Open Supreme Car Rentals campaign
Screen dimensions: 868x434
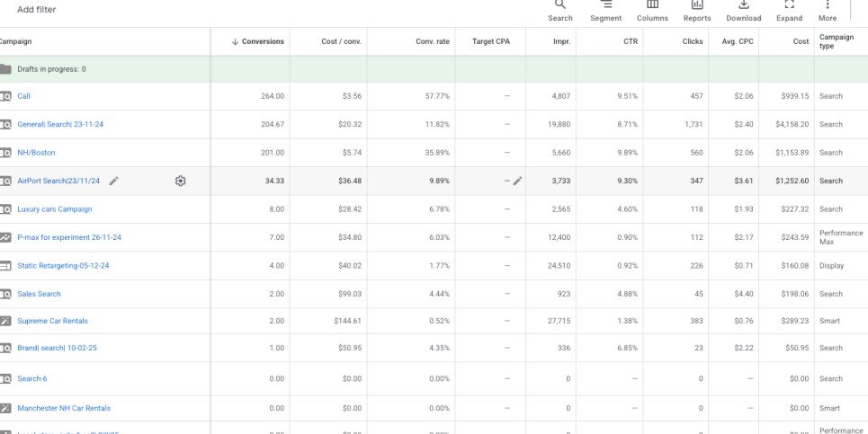[x=52, y=321]
